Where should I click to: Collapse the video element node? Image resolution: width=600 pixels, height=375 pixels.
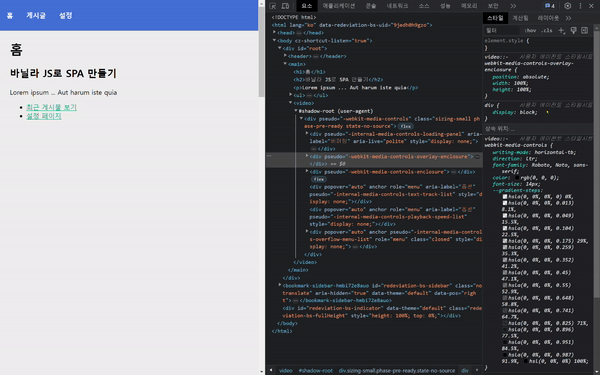290,103
